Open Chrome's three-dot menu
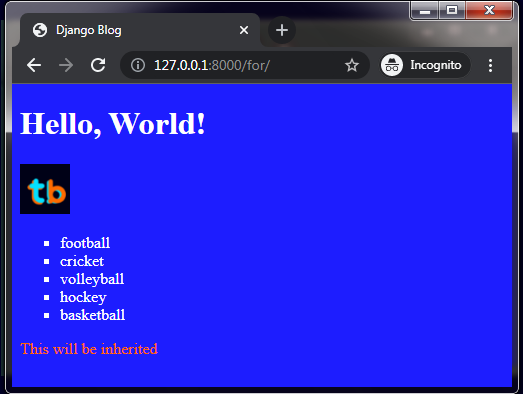This screenshot has width=523, height=394. coord(490,65)
